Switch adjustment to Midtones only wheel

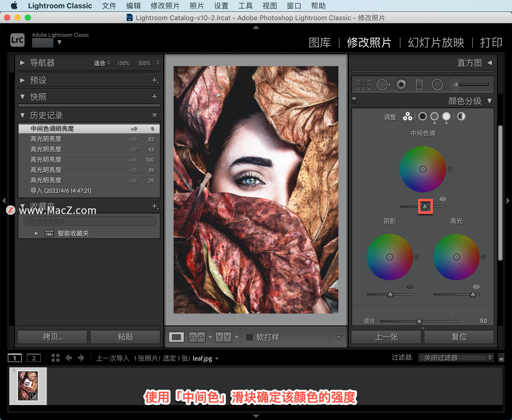434,116
